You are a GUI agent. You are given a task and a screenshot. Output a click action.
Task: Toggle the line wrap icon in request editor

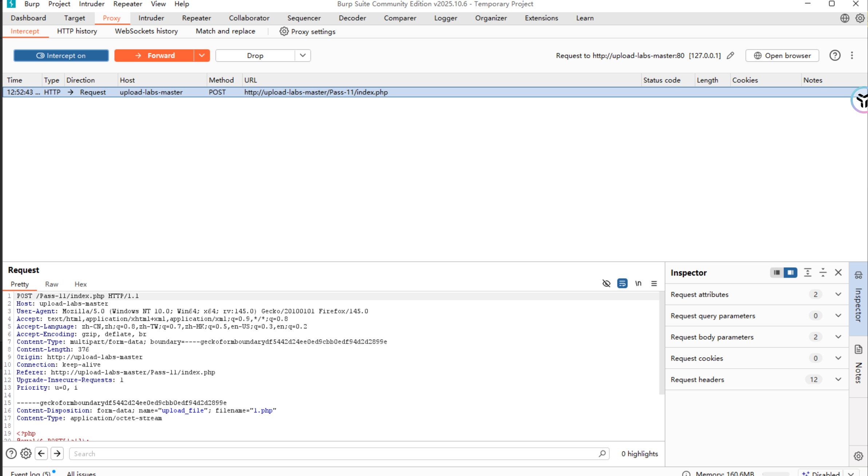(x=622, y=283)
